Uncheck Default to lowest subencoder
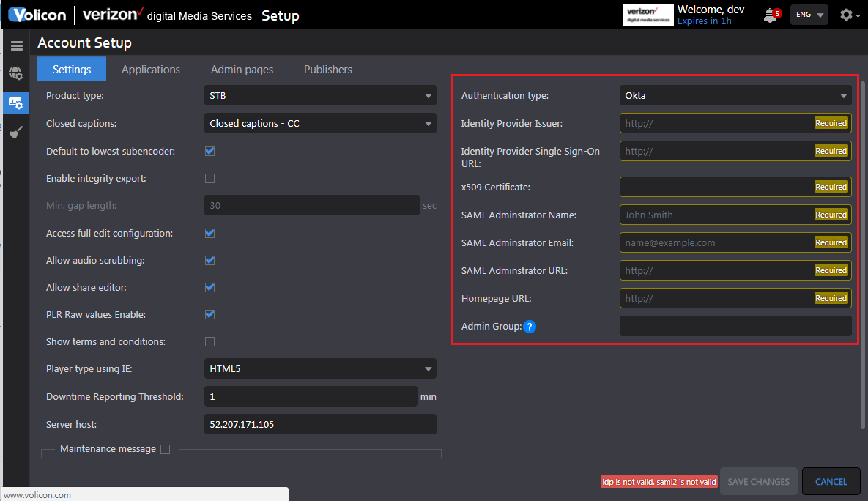Screen dimensions: 868x501 (x=209, y=151)
